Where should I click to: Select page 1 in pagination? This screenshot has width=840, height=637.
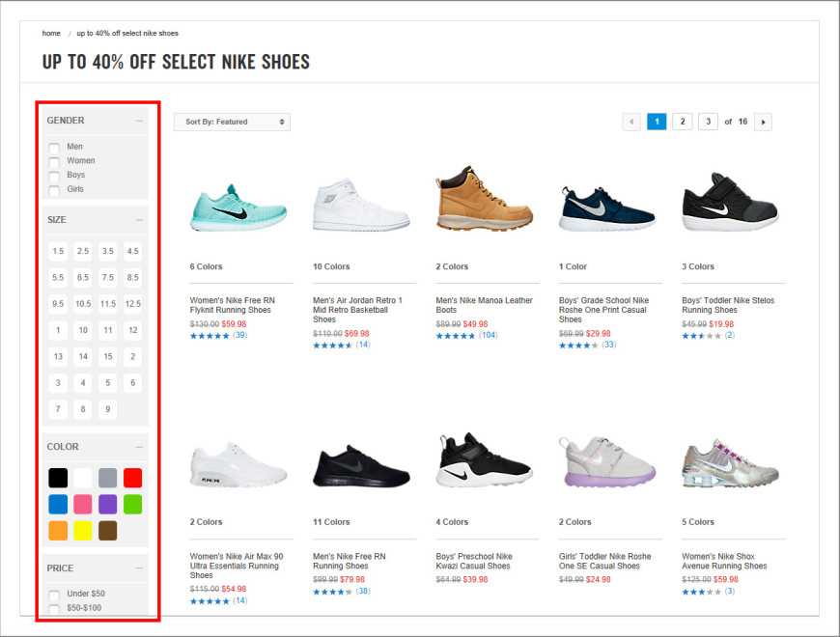[x=657, y=122]
